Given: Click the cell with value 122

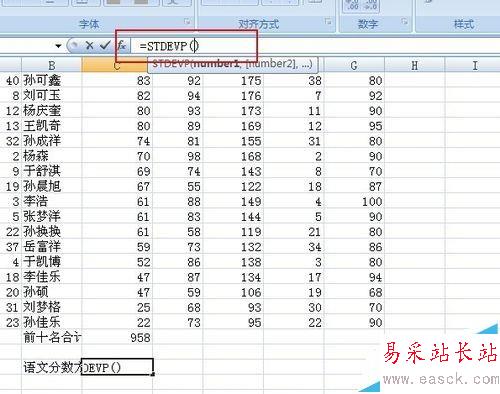Looking at the screenshot, I should [233, 186].
